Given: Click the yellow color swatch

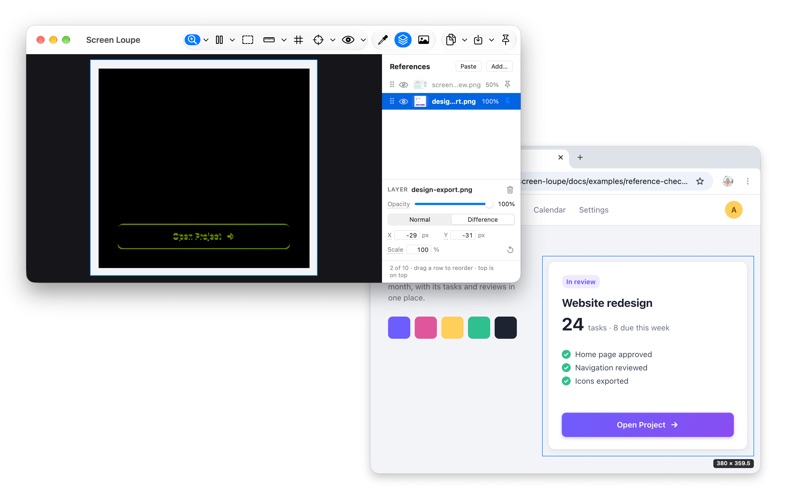Looking at the screenshot, I should tap(452, 328).
